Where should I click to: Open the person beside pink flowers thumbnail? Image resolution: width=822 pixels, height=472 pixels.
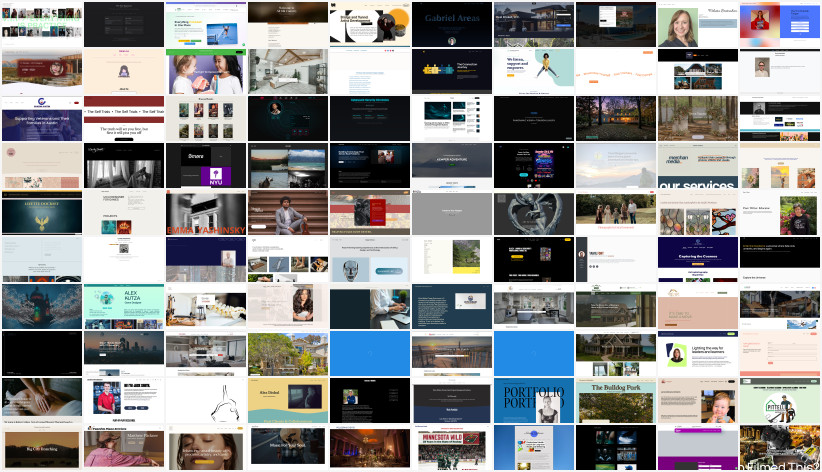click(780, 212)
